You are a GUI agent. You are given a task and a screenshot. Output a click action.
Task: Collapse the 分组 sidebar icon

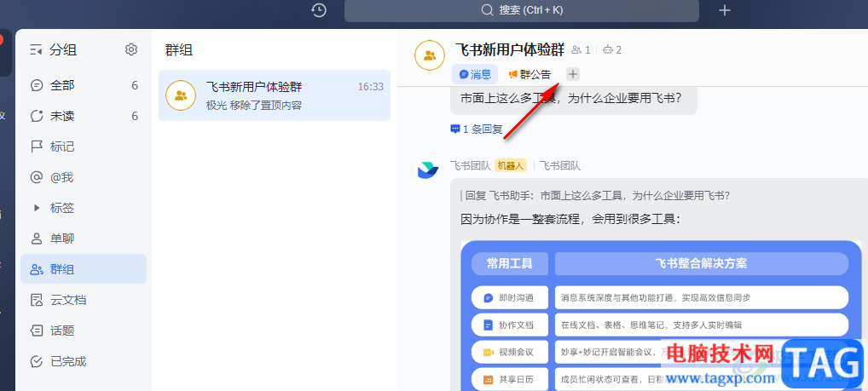[36, 50]
